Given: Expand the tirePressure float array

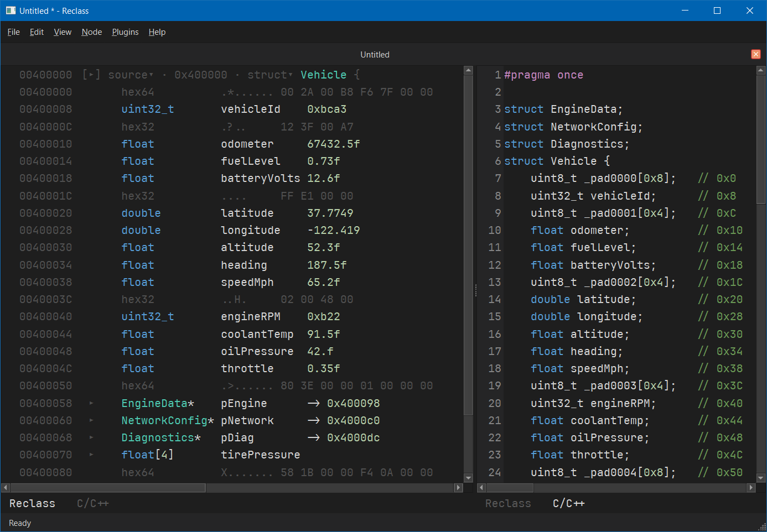Looking at the screenshot, I should (91, 455).
